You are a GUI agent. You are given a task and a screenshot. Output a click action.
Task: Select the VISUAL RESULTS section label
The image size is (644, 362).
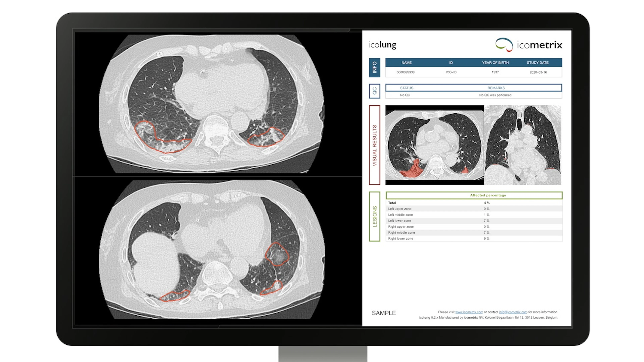[x=374, y=145]
